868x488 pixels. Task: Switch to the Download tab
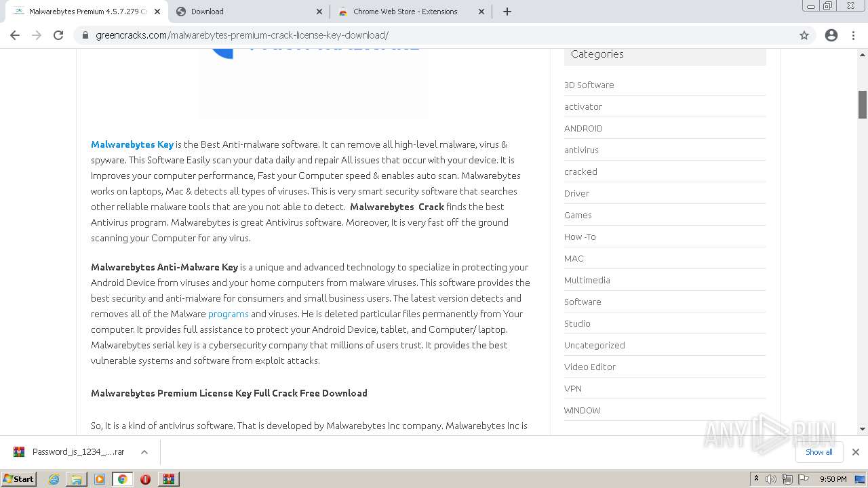(x=249, y=12)
